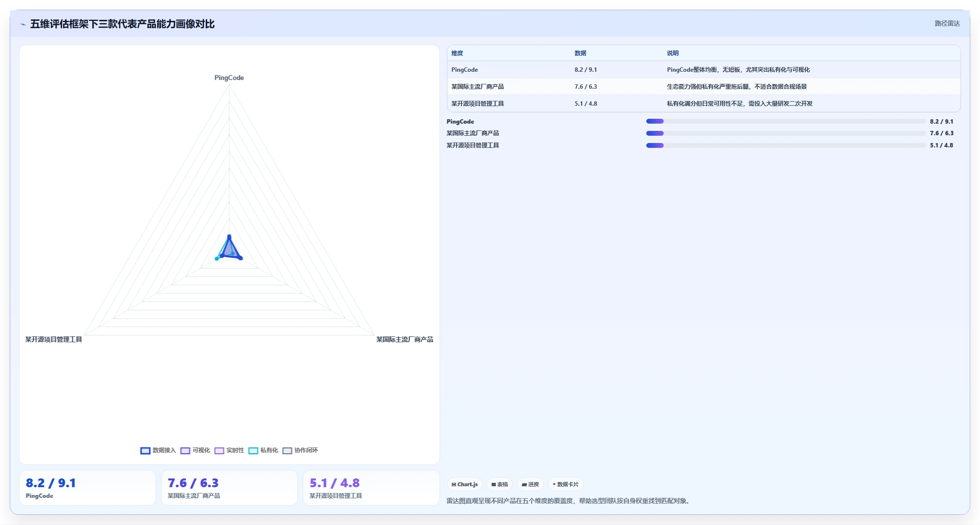Toggle the 可视化 legend item
980x525 pixels.
coord(195,450)
